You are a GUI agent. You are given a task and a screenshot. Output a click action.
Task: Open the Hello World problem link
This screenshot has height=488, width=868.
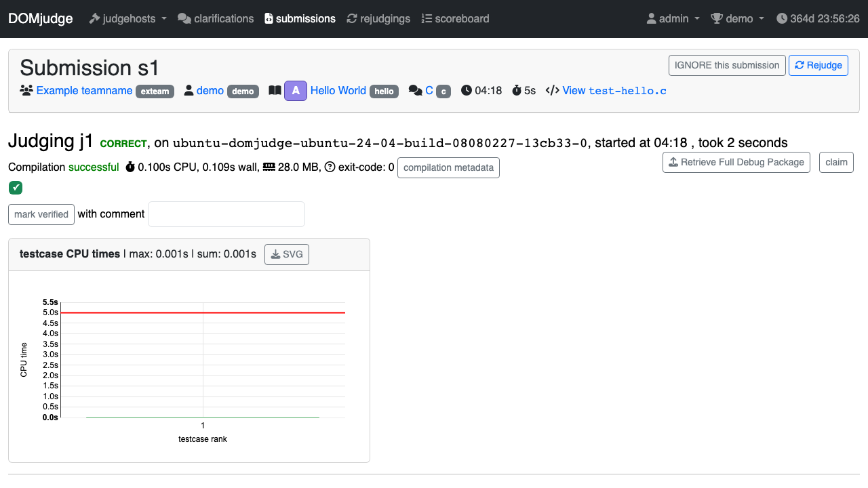coord(338,90)
